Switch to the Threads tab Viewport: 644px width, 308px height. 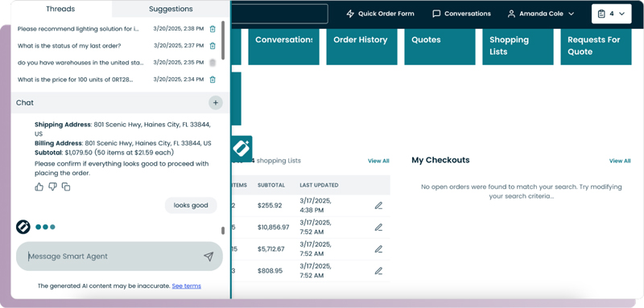click(61, 9)
